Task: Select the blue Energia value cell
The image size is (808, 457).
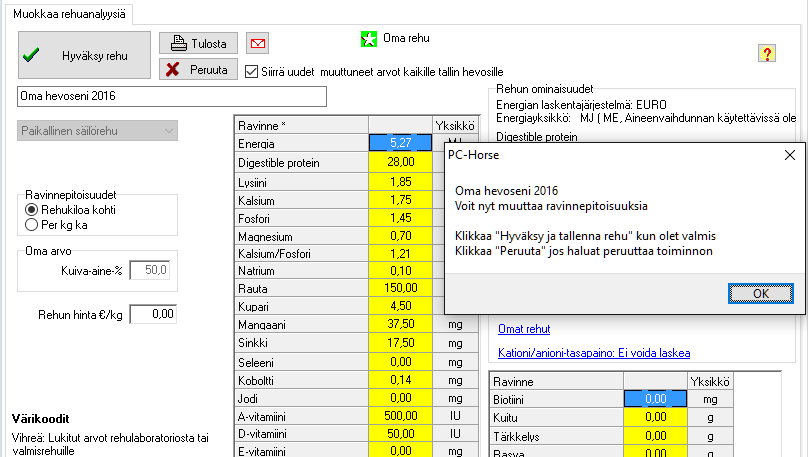Action: pos(400,143)
